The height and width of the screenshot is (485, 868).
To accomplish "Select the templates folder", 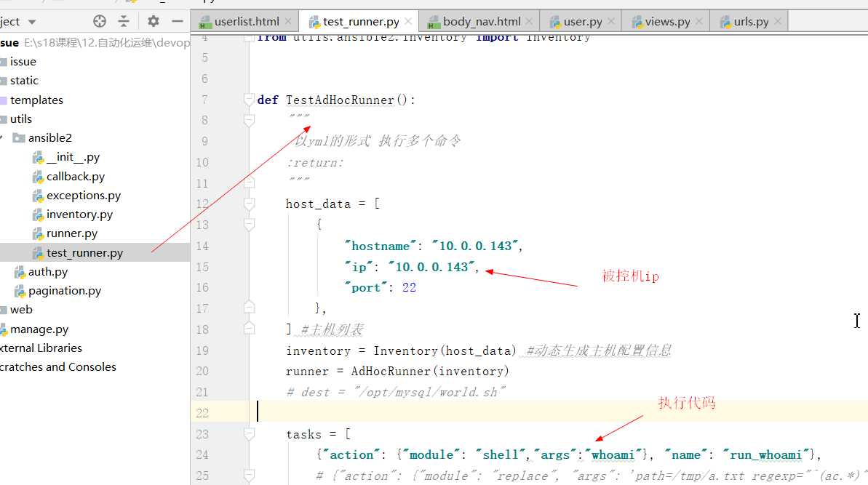I will [36, 100].
